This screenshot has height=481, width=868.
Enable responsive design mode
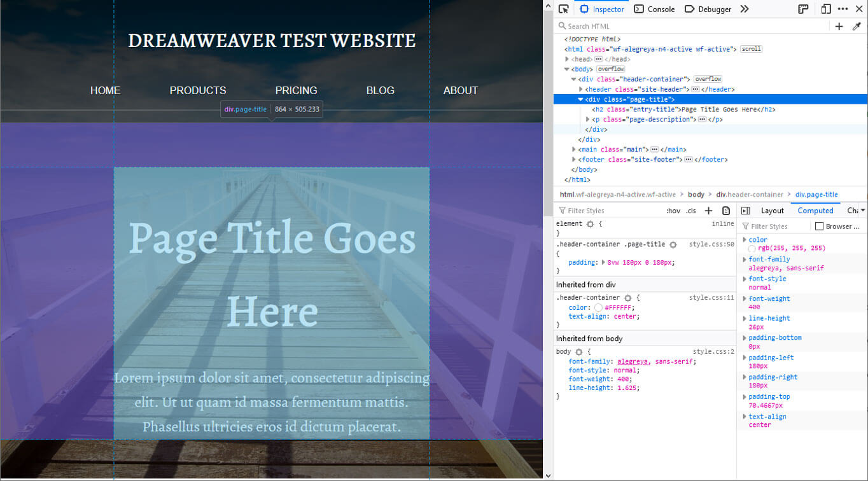point(825,8)
